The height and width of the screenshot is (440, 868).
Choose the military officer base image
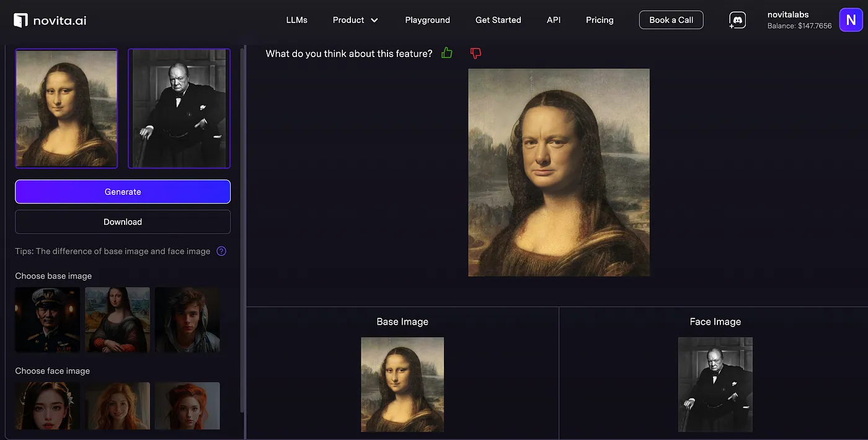click(48, 320)
